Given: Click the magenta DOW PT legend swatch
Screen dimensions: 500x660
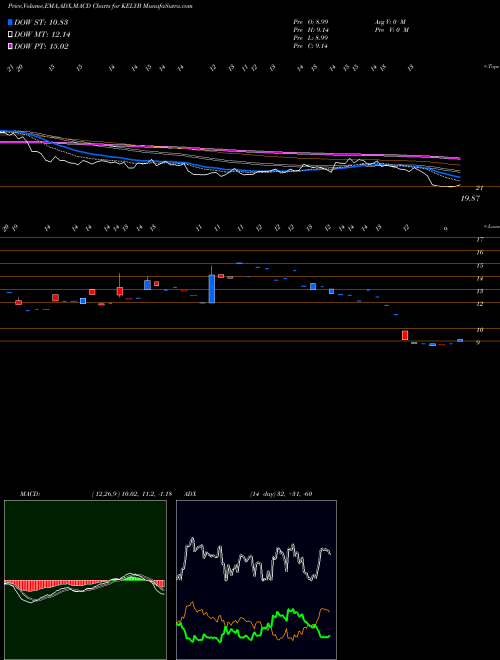Looking at the screenshot, I should point(10,46).
